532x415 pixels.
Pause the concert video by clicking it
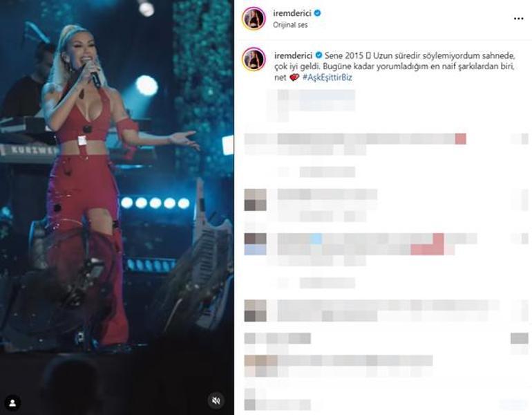tap(117, 207)
